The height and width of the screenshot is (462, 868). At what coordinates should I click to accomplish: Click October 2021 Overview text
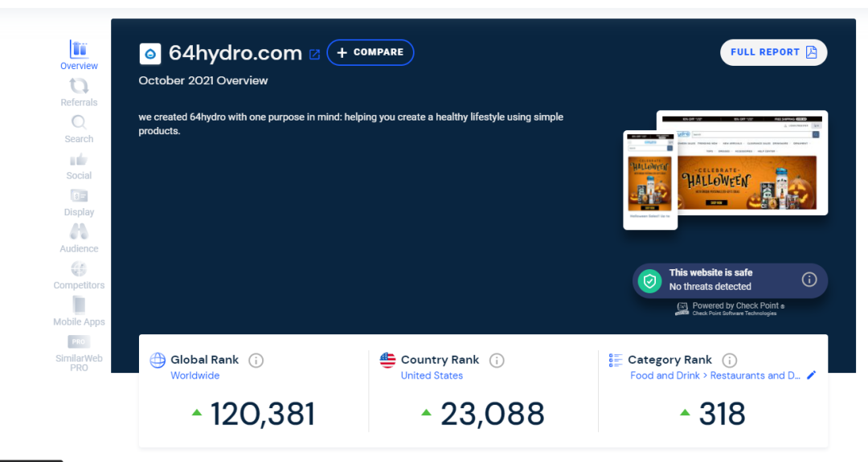point(203,80)
